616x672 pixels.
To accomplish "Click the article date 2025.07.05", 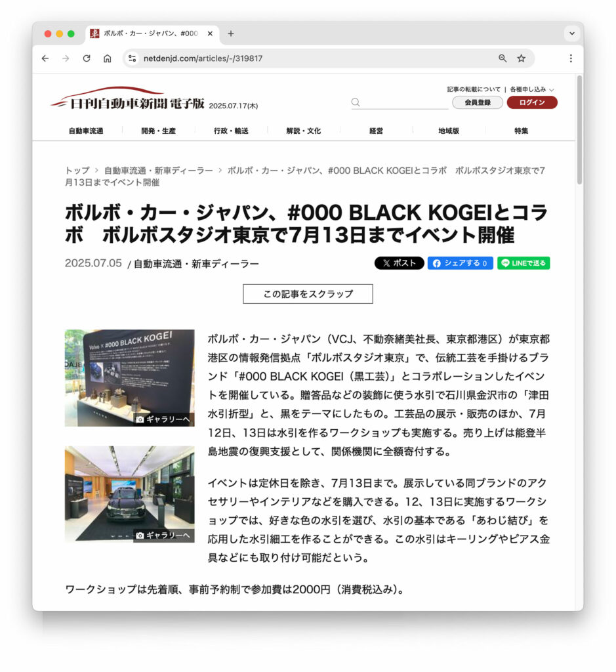I will 93,263.
